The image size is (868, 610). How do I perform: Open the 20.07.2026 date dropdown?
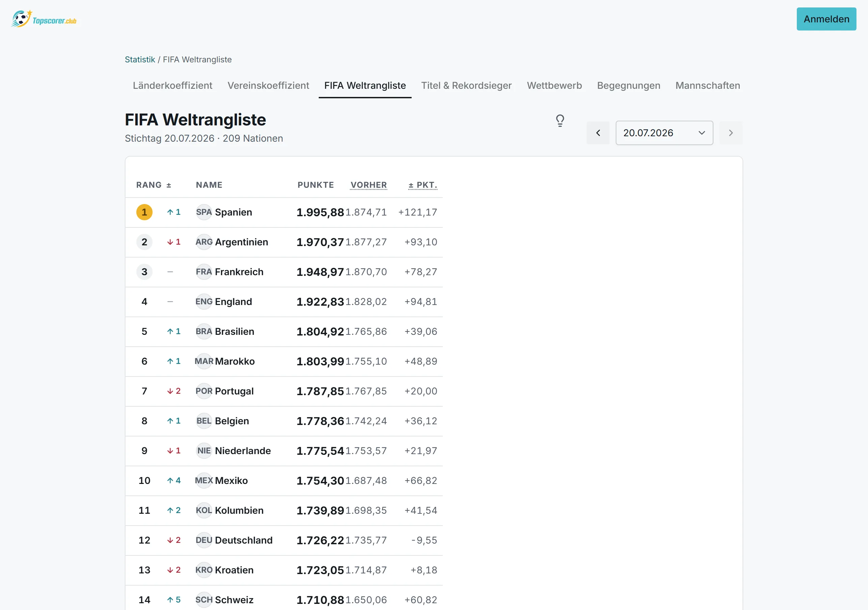[x=664, y=133]
